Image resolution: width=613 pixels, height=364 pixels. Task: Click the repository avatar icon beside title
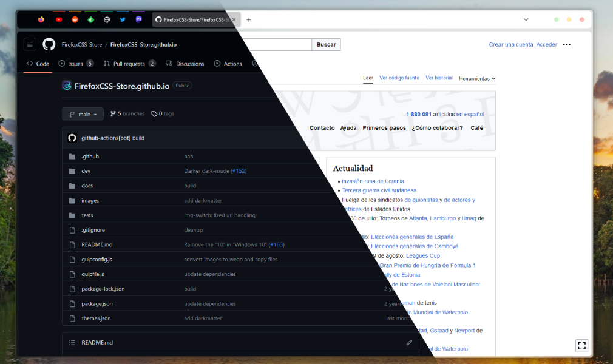[x=67, y=86]
